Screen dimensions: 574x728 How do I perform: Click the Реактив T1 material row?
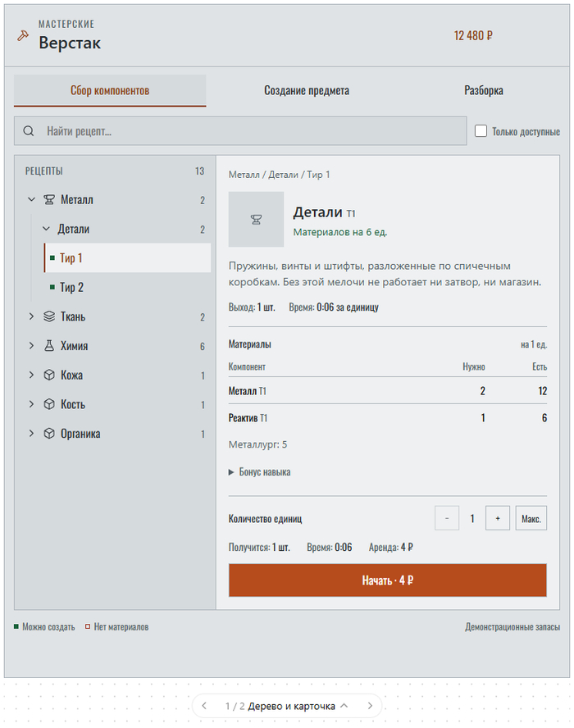point(387,418)
